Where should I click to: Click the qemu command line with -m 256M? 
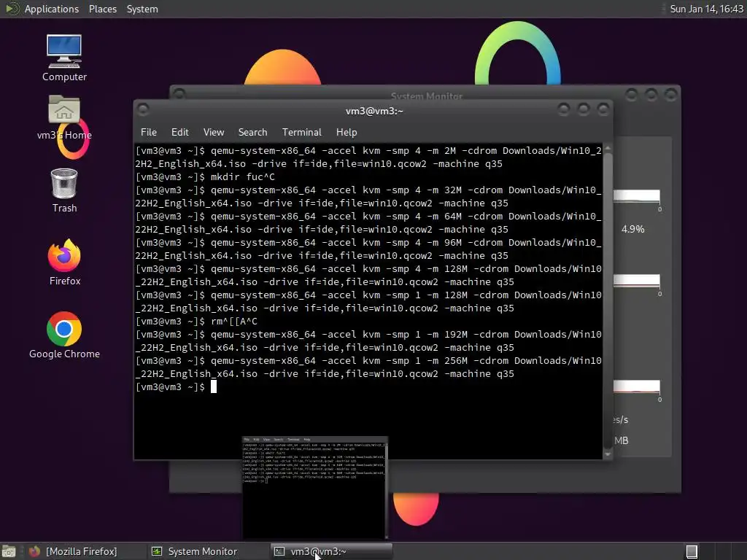click(368, 367)
